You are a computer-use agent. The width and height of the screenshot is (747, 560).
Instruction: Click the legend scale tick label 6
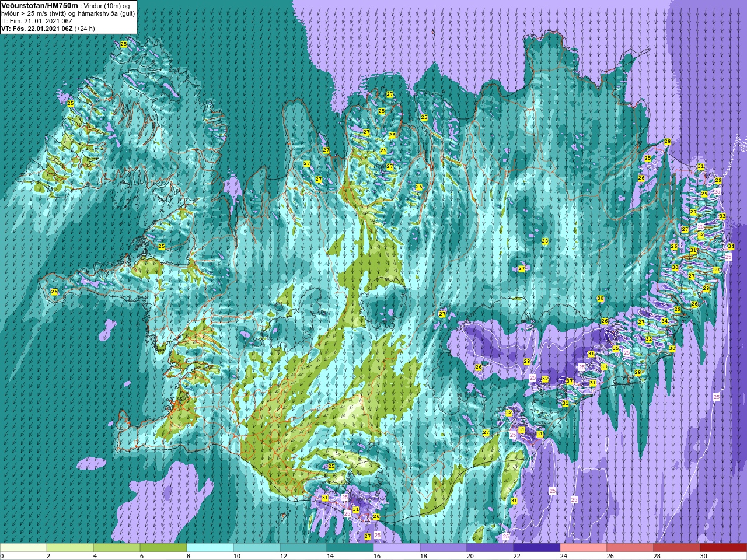point(141,556)
